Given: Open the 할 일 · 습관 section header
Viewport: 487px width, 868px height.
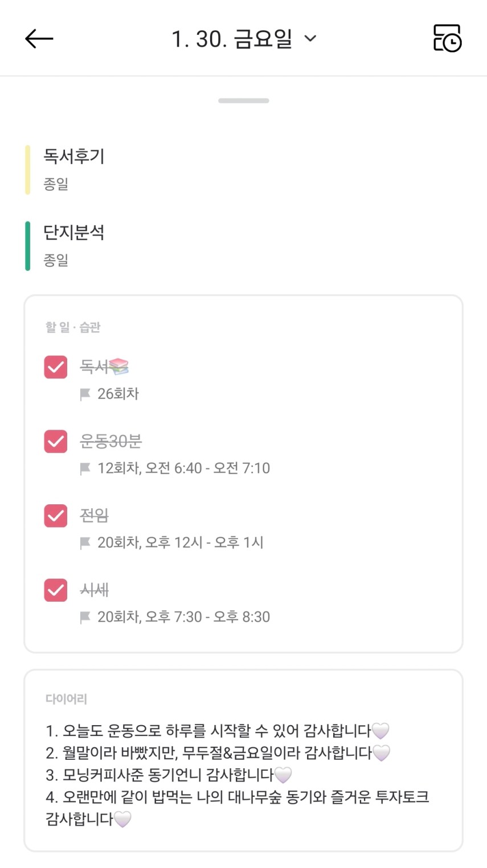Looking at the screenshot, I should point(73,327).
